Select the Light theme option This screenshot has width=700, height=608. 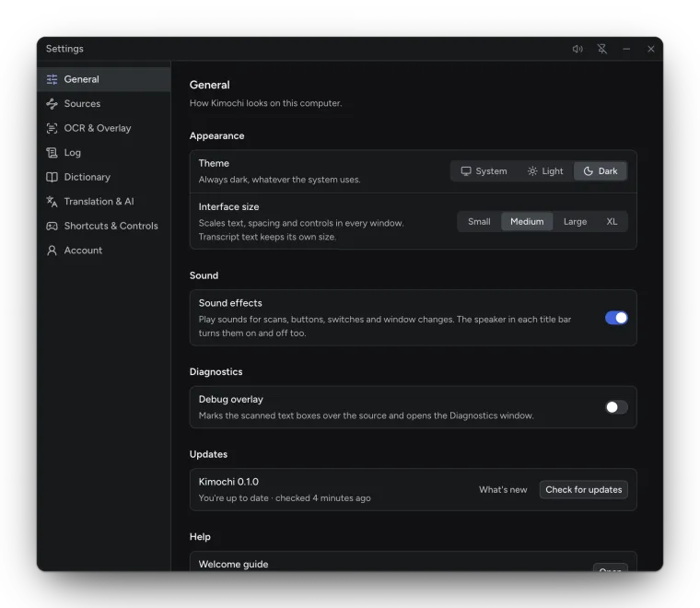point(545,171)
